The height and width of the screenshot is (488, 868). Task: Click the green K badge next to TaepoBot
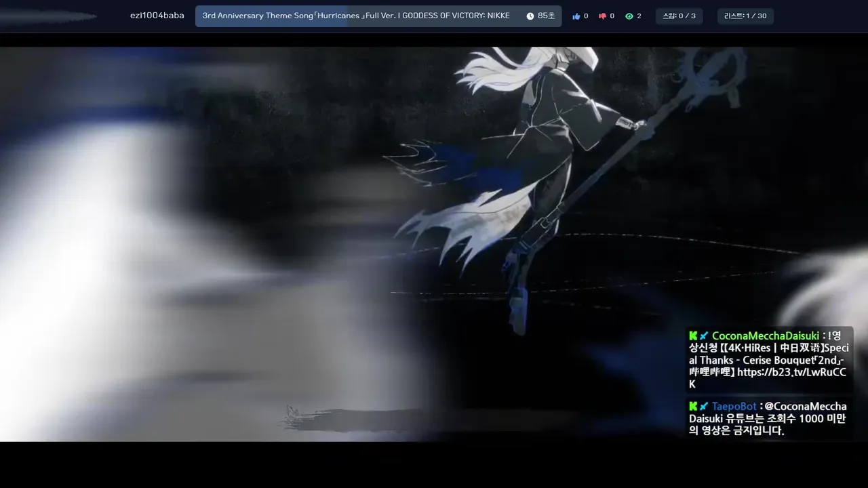click(x=693, y=406)
